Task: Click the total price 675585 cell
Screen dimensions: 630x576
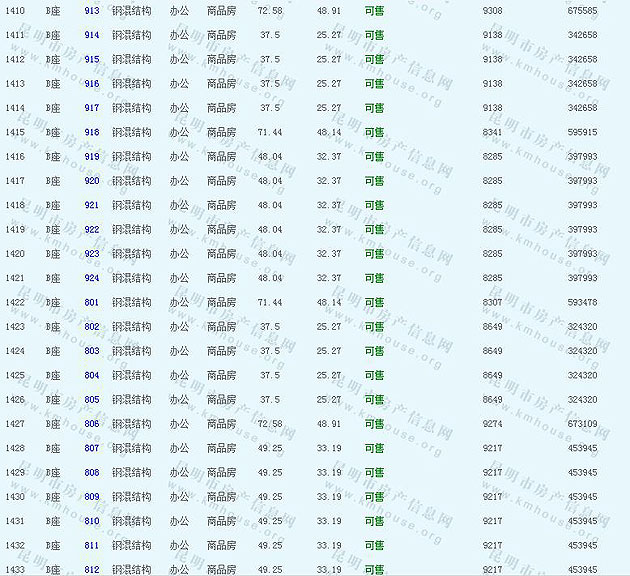Action: [x=582, y=10]
